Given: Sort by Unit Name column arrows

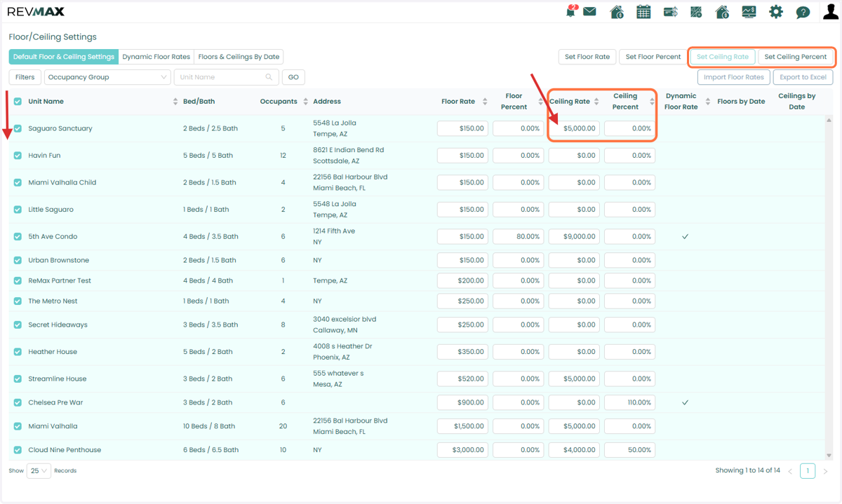Looking at the screenshot, I should pyautogui.click(x=175, y=102).
